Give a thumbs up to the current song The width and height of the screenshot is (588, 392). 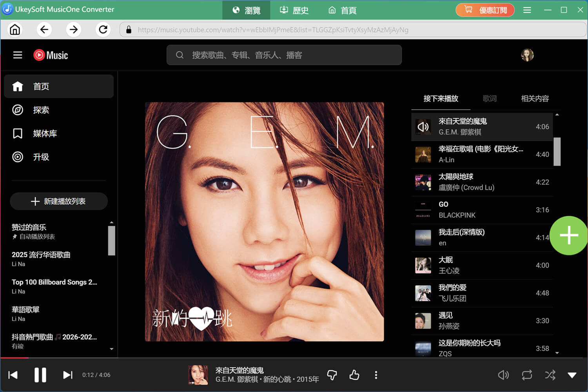pos(354,375)
